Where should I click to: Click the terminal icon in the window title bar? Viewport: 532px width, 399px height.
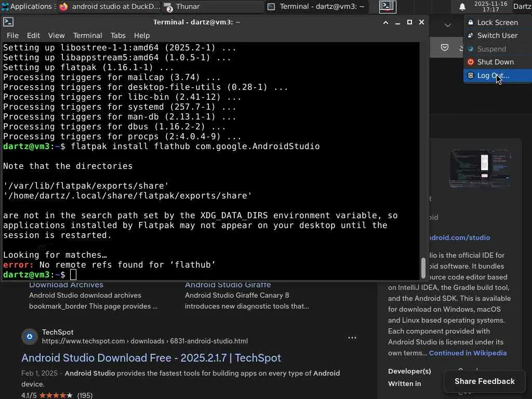click(8, 22)
